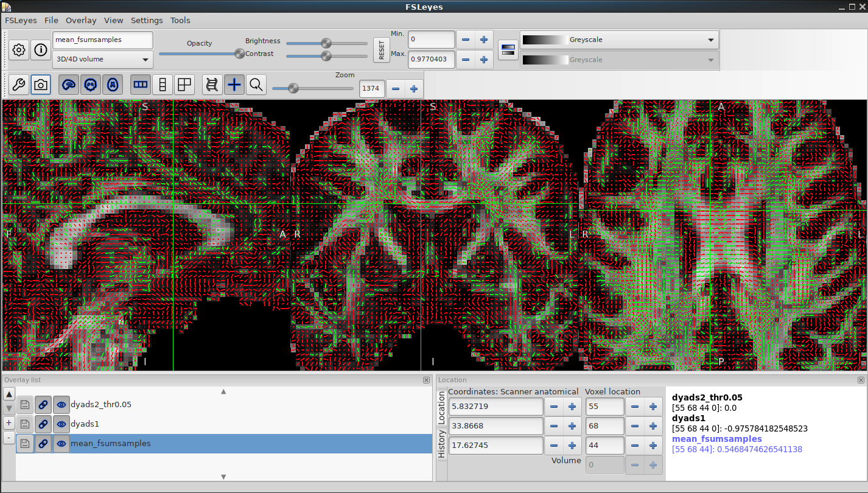This screenshot has height=493, width=868.
Task: Switch to grid canvas layout
Action: click(x=184, y=85)
